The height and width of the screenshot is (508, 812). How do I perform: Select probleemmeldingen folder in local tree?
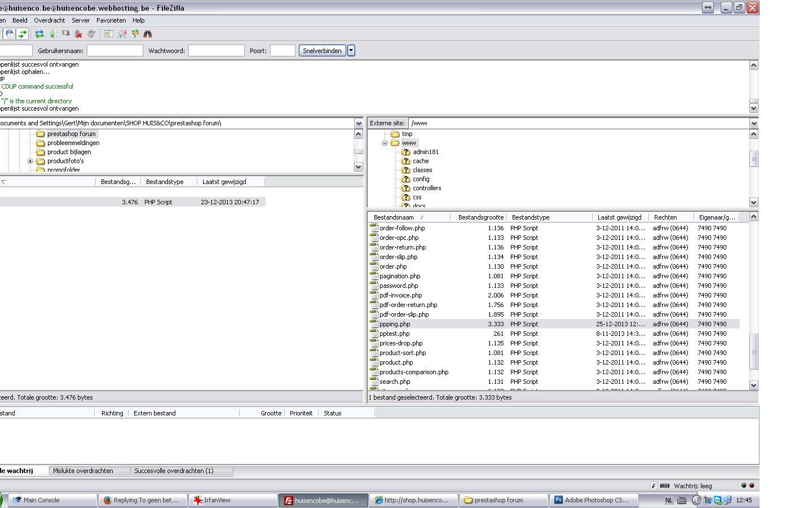click(x=73, y=143)
